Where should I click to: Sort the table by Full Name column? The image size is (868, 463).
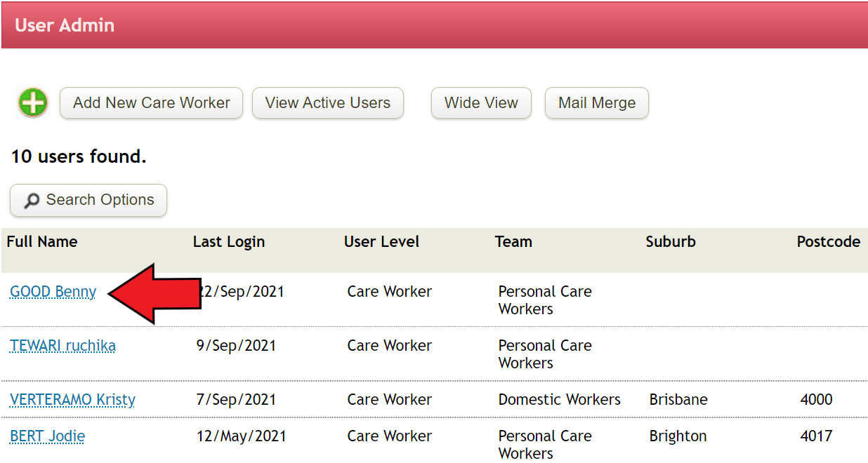(41, 241)
